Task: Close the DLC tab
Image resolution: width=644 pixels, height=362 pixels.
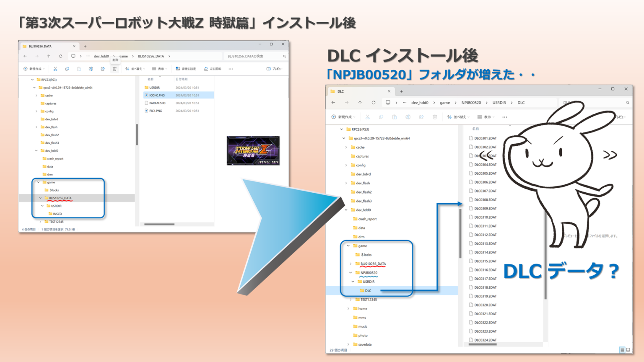Action: click(x=389, y=91)
